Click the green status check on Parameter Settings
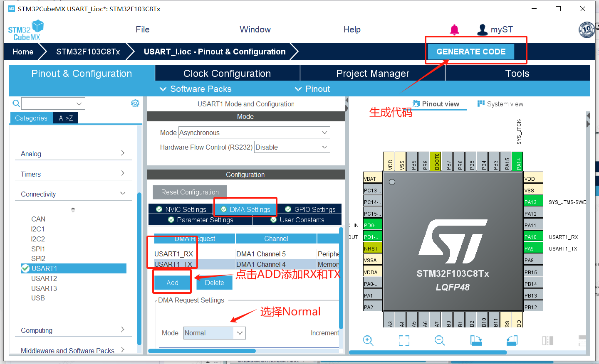Viewport: 599px width, 364px height. coord(171,220)
